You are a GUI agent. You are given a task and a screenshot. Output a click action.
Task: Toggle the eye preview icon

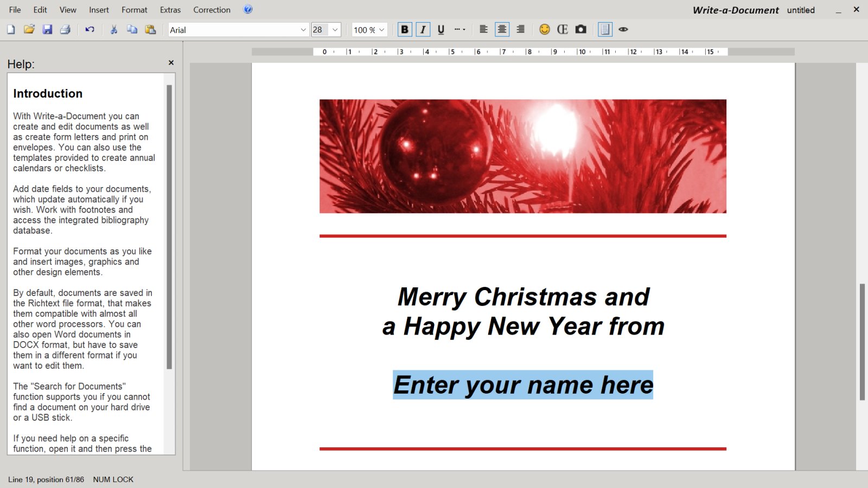point(623,30)
